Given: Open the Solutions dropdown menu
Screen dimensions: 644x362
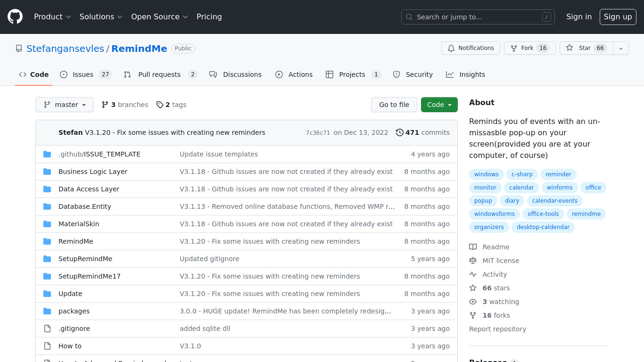Looking at the screenshot, I should 101,17.
